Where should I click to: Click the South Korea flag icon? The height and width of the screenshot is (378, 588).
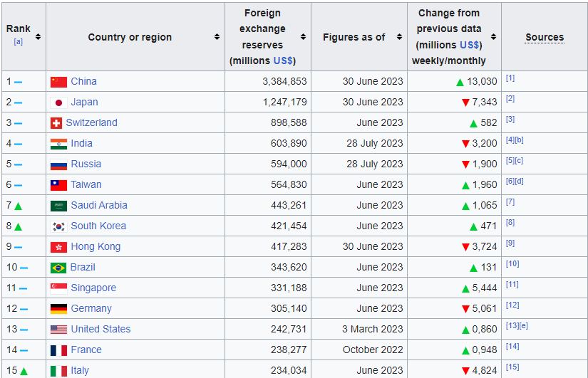58,226
